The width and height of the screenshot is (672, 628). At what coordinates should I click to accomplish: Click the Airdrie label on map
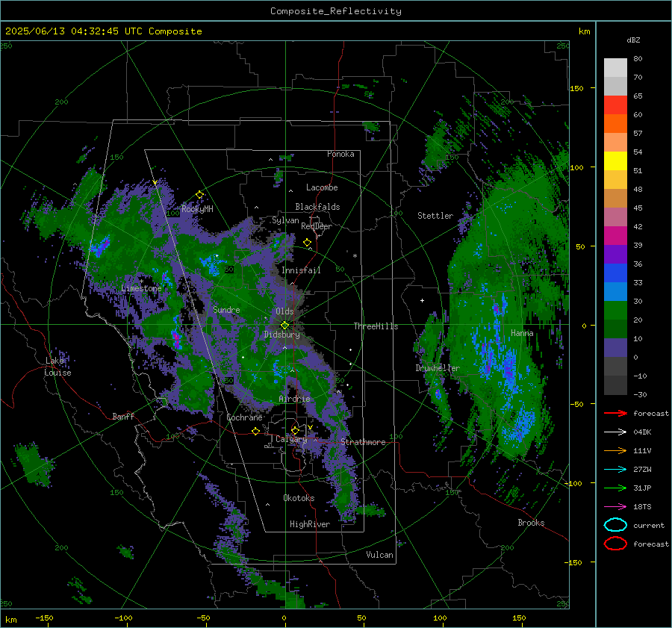[x=294, y=399]
